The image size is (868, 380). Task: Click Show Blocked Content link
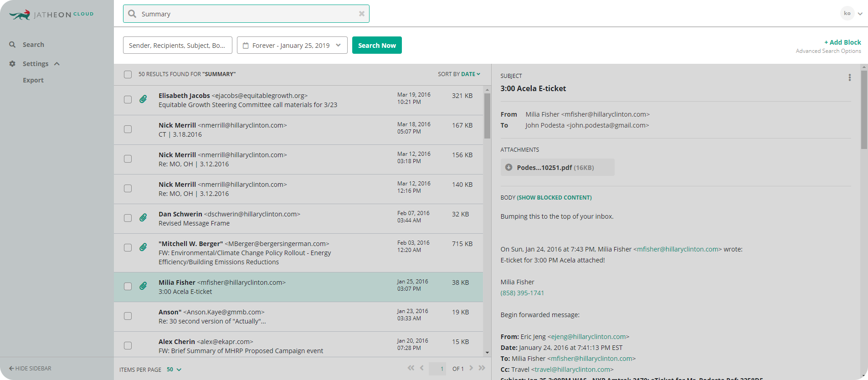click(x=554, y=198)
